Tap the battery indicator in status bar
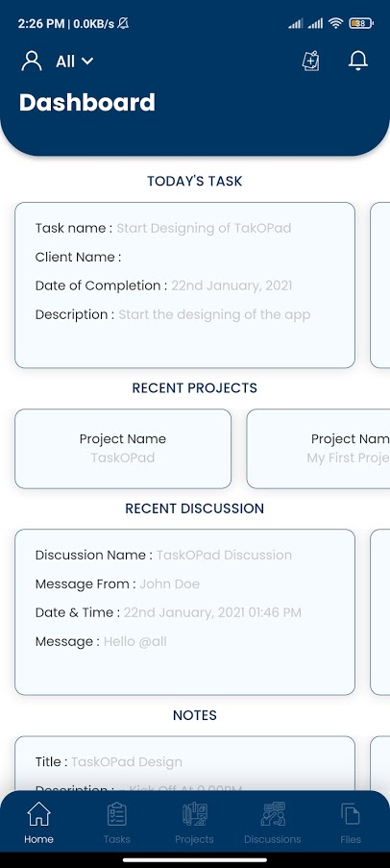 [361, 23]
